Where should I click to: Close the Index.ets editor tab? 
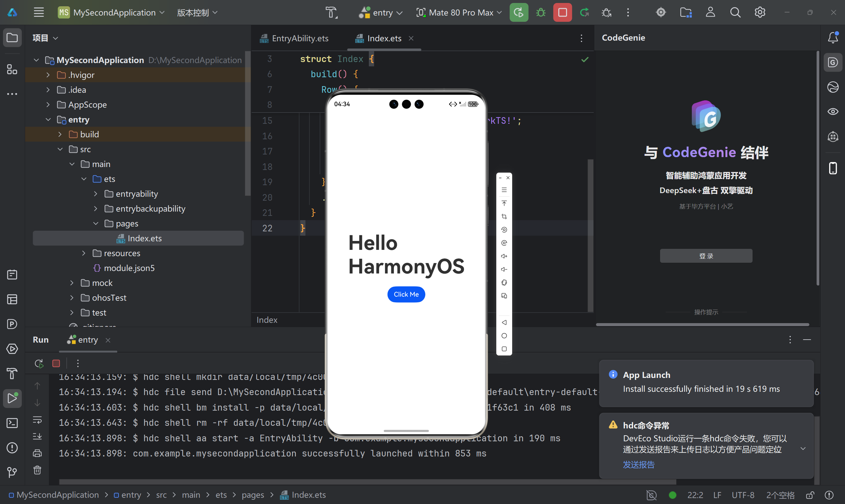pos(411,38)
